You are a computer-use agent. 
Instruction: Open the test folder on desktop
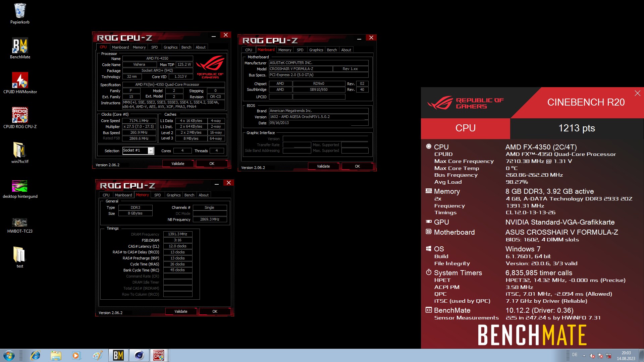click(20, 257)
